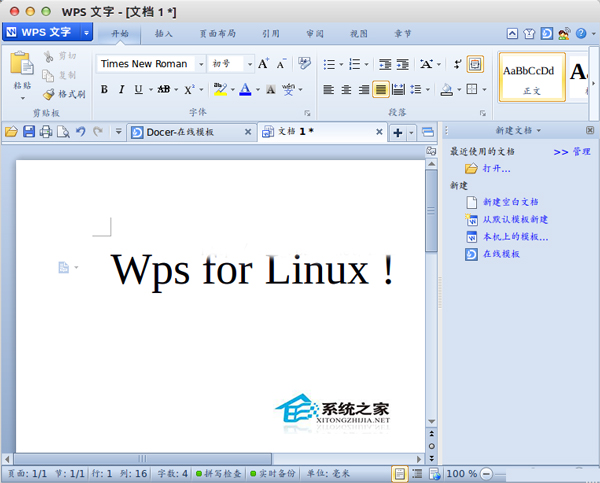This screenshot has height=483, width=600.
Task: Expand Paste options arrow
Action: click(x=22, y=98)
